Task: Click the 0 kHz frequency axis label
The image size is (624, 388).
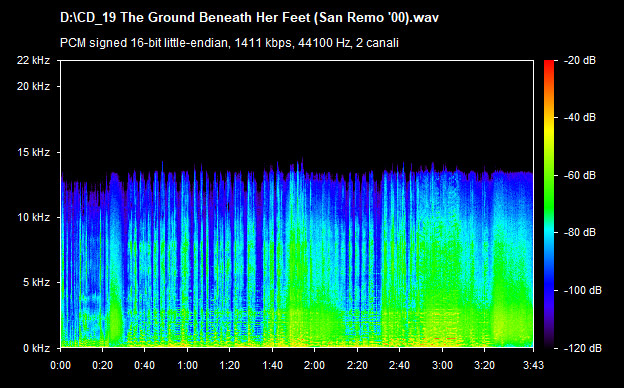Action: [x=36, y=348]
